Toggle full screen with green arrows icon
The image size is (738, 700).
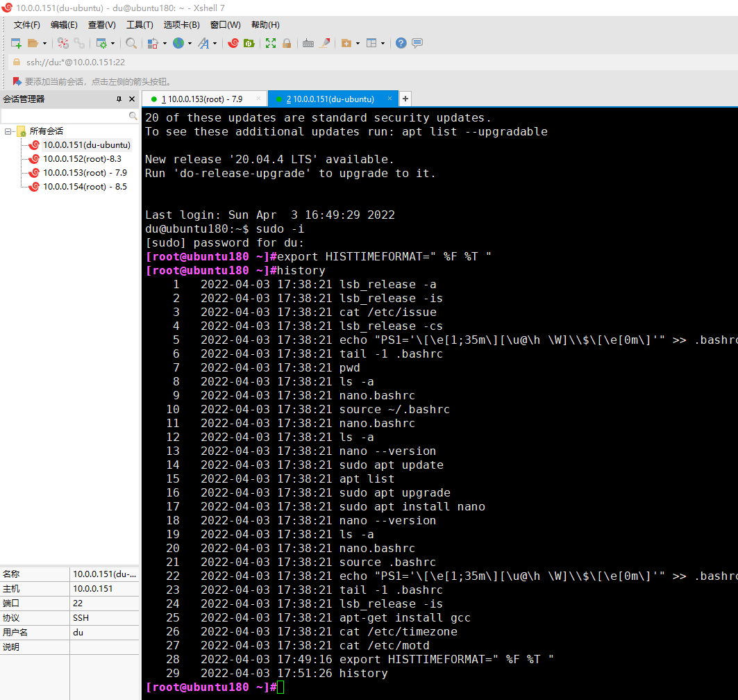271,43
